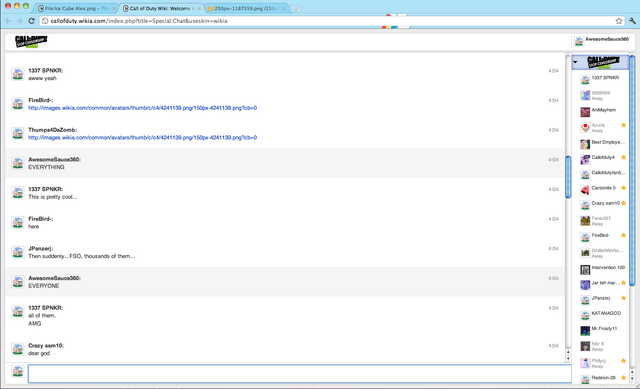This screenshot has height=389, width=640.
Task: Click Intervention 100 avatar in user list
Action: [x=585, y=269]
